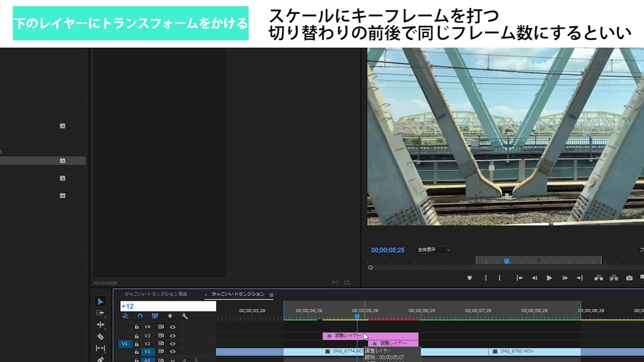Click program monitor zoom scroll handle

coord(370,267)
